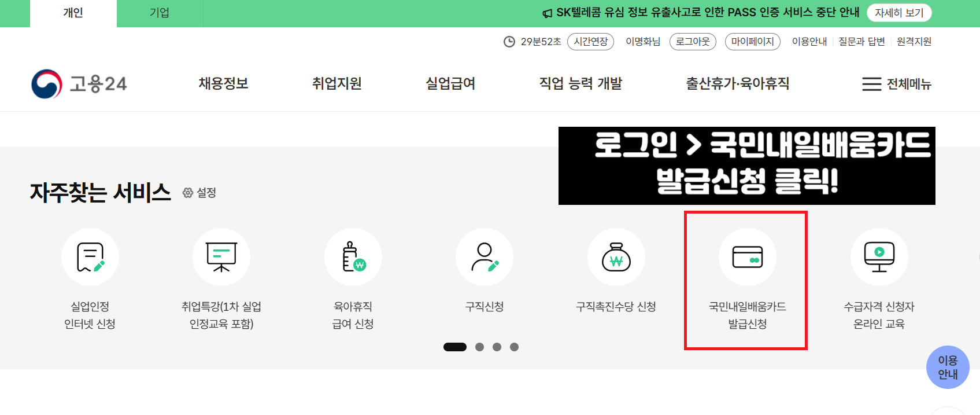Click the session timer clock icon

[x=509, y=42]
